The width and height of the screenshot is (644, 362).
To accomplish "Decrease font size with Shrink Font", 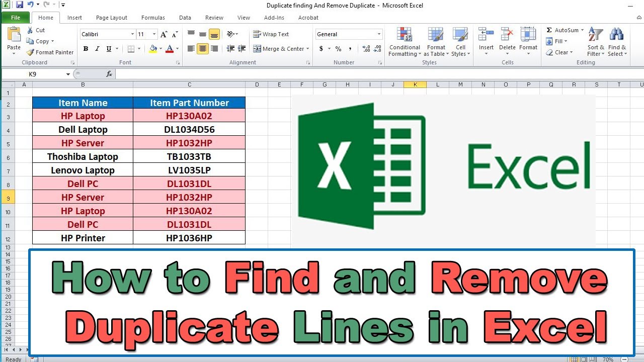I will point(175,34).
